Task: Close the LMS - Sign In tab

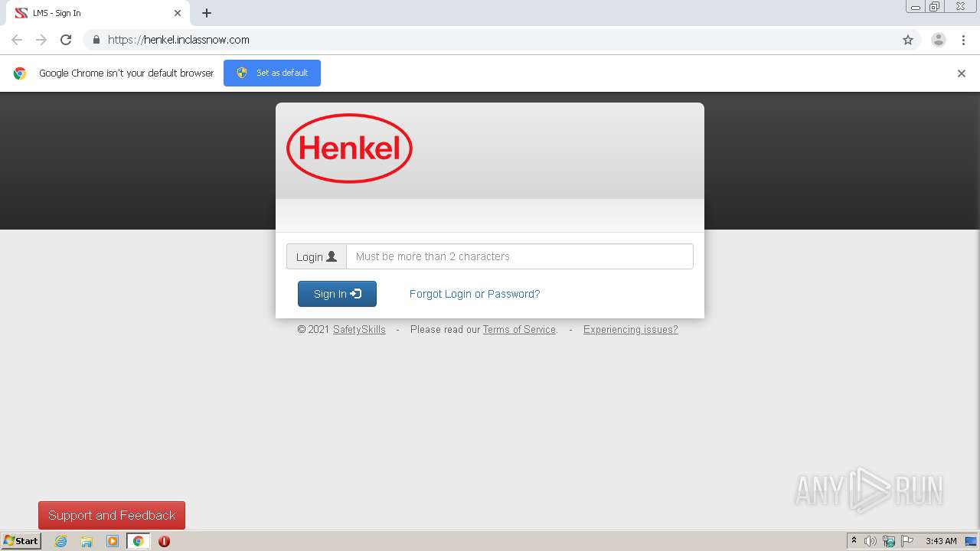Action: (178, 13)
